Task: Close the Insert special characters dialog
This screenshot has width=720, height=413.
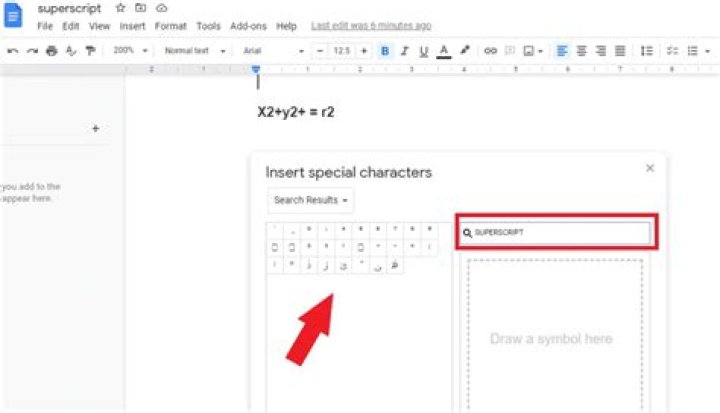Action: point(650,168)
